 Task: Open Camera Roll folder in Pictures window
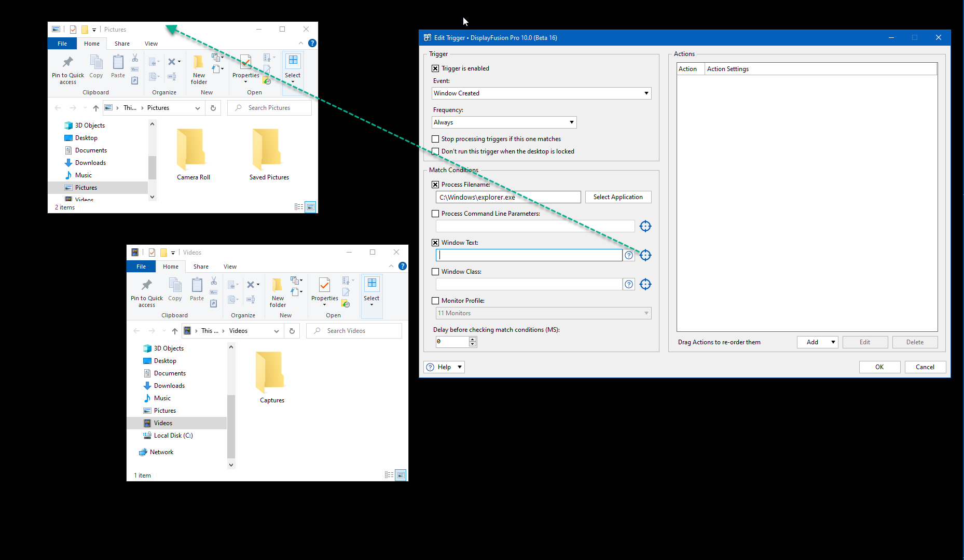click(194, 154)
